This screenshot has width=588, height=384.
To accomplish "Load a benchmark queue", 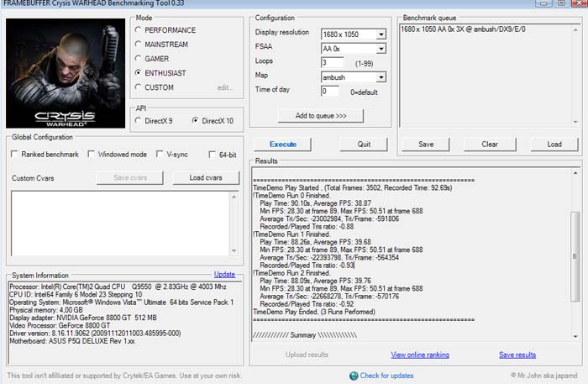I will point(554,145).
